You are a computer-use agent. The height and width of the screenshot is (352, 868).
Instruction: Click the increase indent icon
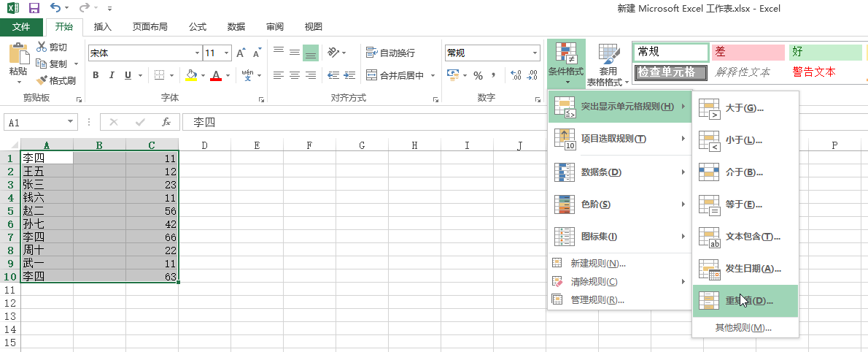click(x=349, y=74)
